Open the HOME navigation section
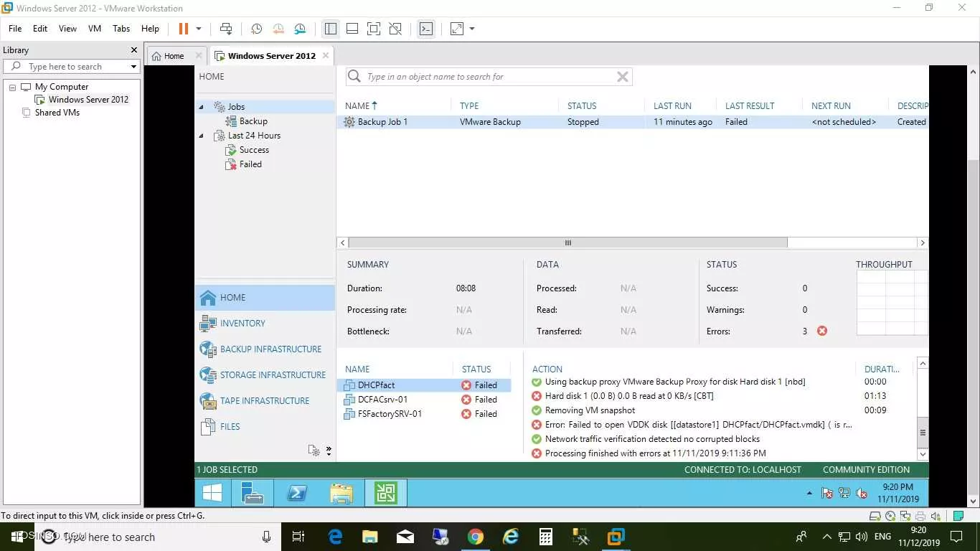This screenshot has width=980, height=551. point(265,298)
